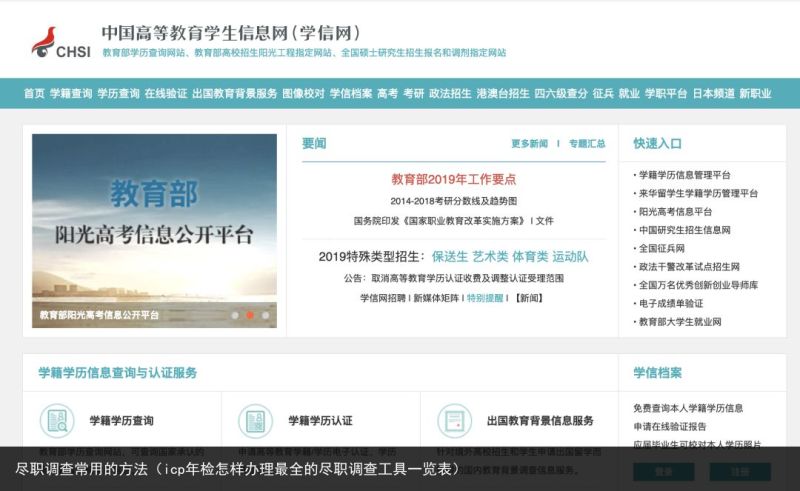Go to 图像校对 nav item

(304, 93)
